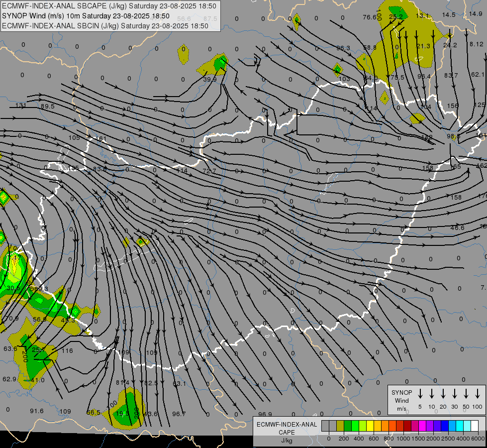
Task: Click the map value 13.1
Action: click(x=422, y=15)
